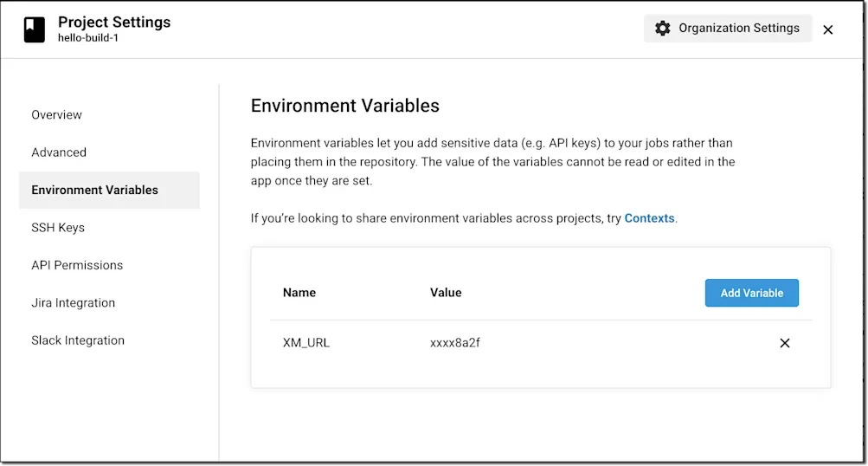Delete the XM_URL variable with its X icon

785,343
